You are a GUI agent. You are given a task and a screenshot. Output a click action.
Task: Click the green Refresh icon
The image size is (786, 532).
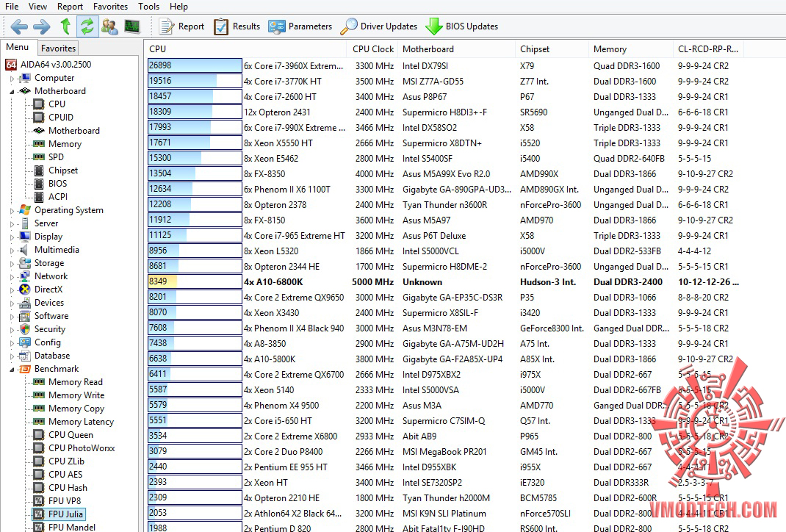87,26
